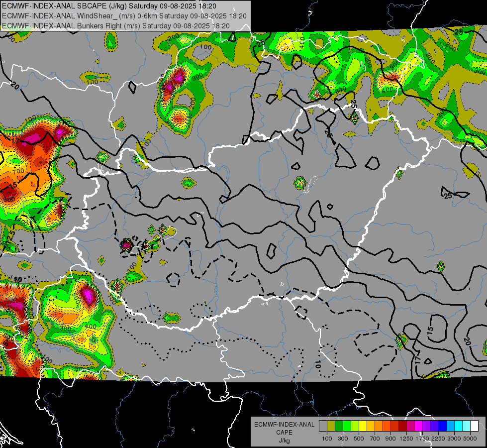Click the legend label 5000

point(470,439)
